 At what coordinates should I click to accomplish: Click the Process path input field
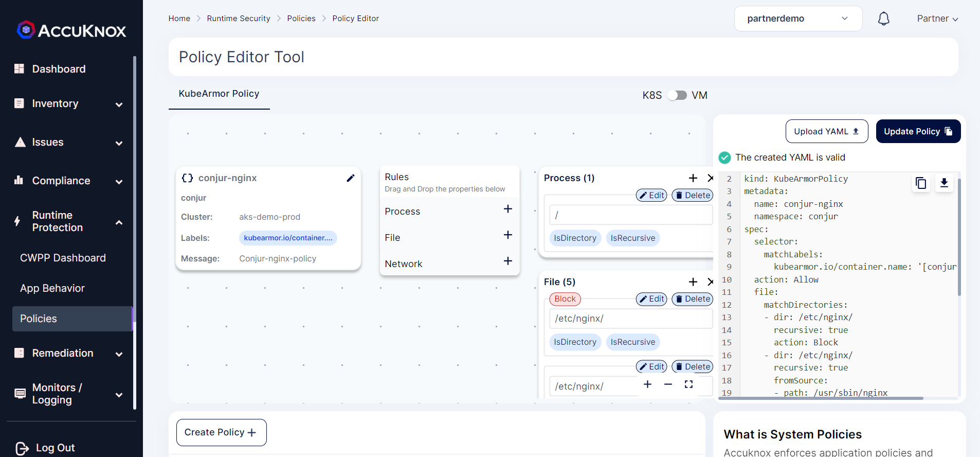[x=630, y=215]
